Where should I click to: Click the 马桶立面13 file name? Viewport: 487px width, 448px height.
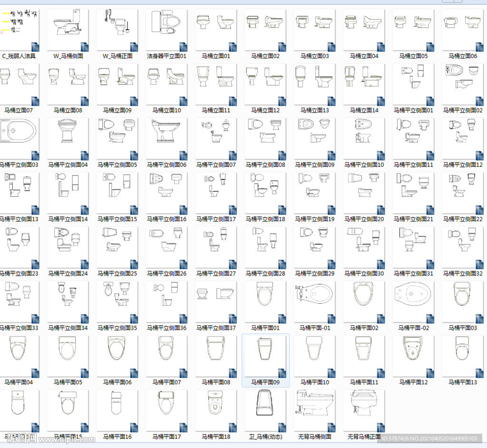[315, 110]
